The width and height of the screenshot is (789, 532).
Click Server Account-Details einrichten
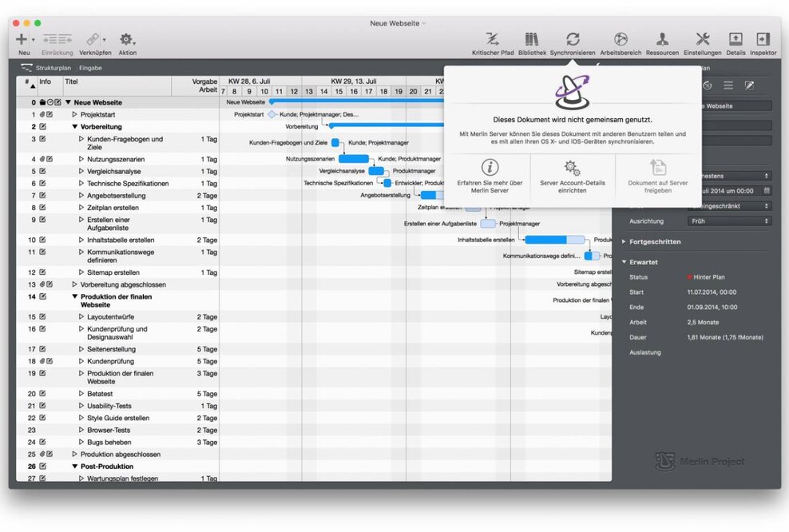pos(573,176)
